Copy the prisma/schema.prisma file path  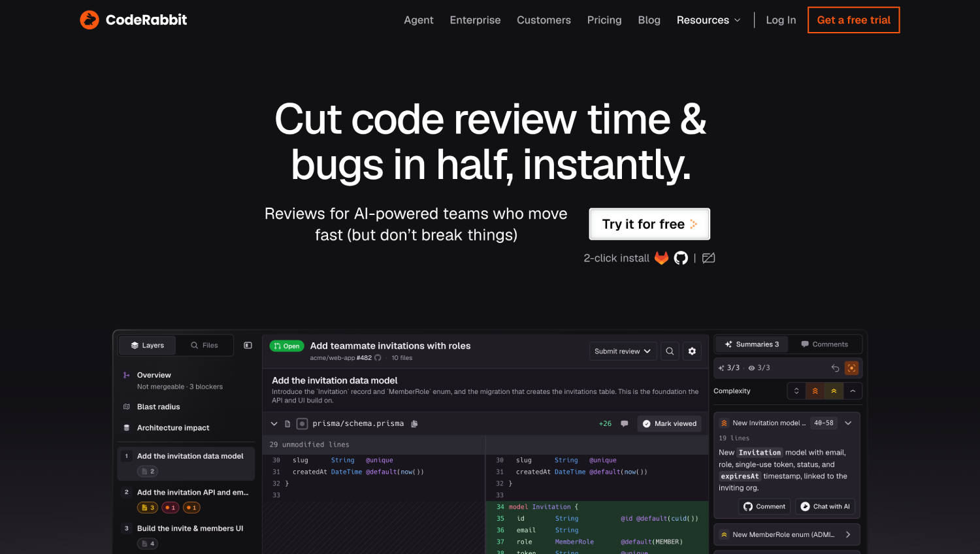click(414, 424)
